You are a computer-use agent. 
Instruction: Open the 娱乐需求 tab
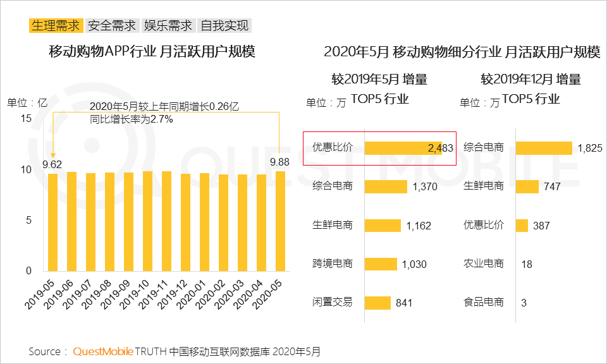(168, 26)
